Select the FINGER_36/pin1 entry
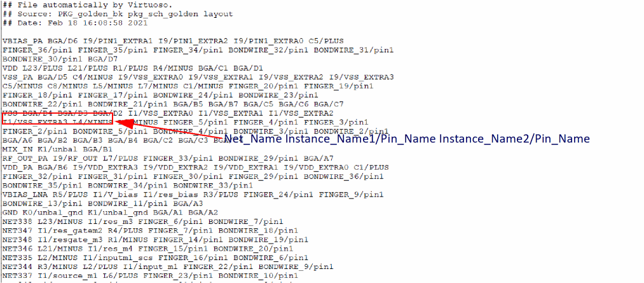644x283 pixels. pyautogui.click(x=39, y=50)
